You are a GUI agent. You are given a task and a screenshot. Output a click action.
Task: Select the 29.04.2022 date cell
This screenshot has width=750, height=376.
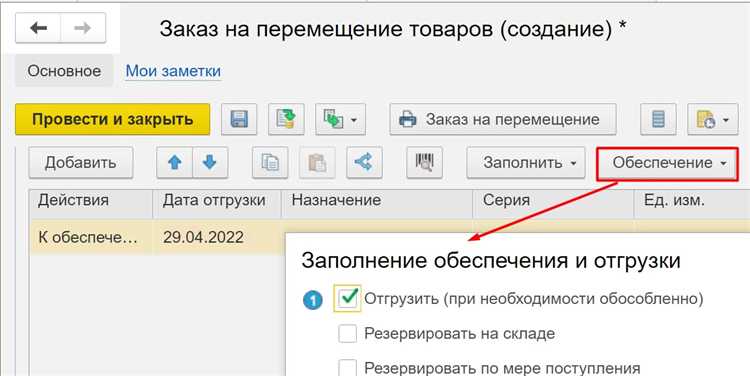(x=217, y=237)
